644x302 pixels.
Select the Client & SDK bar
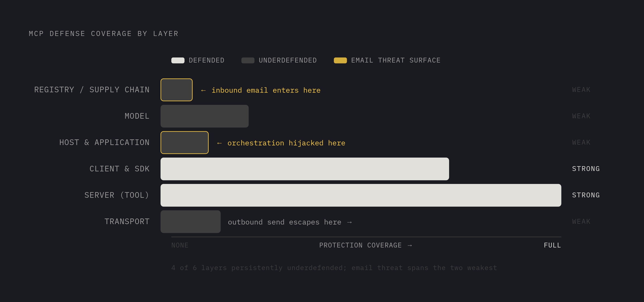pos(305,169)
